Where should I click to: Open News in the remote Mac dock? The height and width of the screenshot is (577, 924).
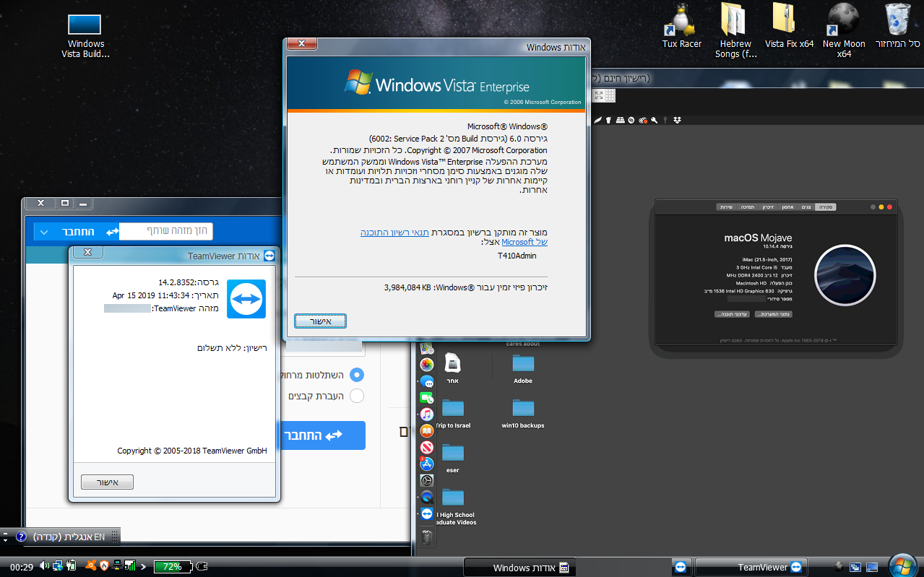click(x=426, y=447)
